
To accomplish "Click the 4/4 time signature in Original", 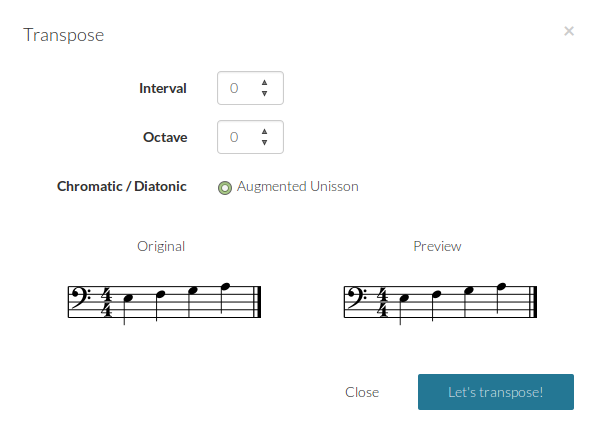I will (x=107, y=302).
